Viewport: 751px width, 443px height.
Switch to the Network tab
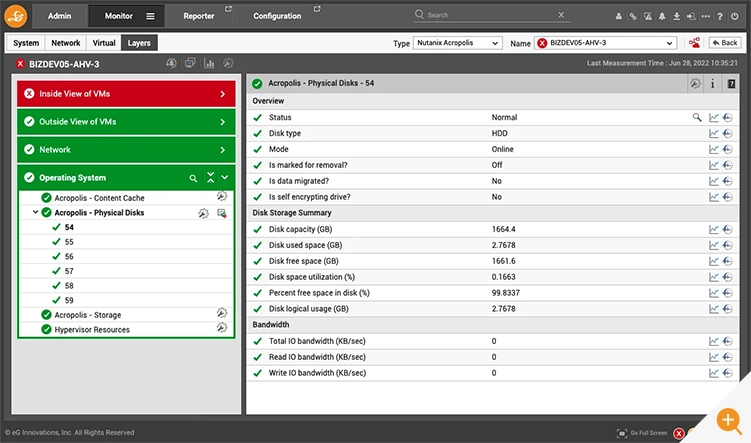point(66,43)
